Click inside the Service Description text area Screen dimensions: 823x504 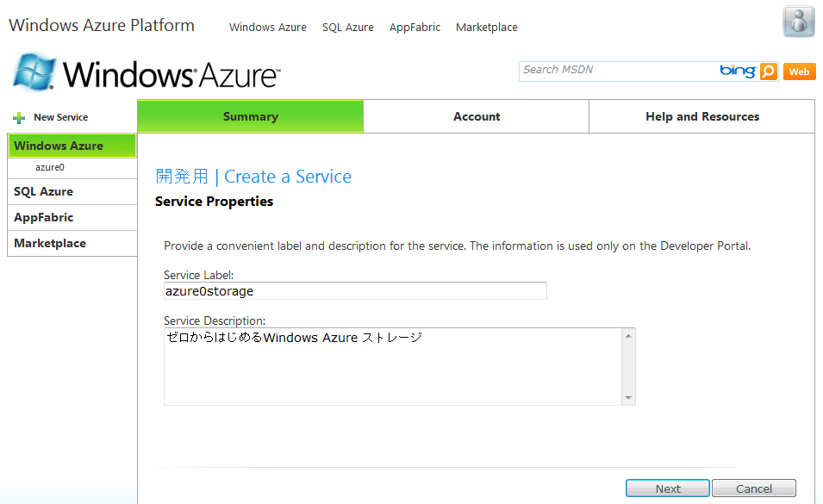(x=393, y=367)
